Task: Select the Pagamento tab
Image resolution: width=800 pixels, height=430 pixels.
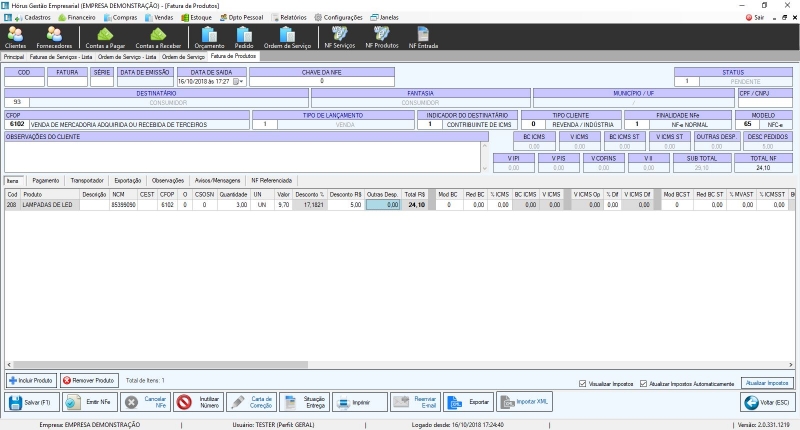Action: [x=46, y=181]
